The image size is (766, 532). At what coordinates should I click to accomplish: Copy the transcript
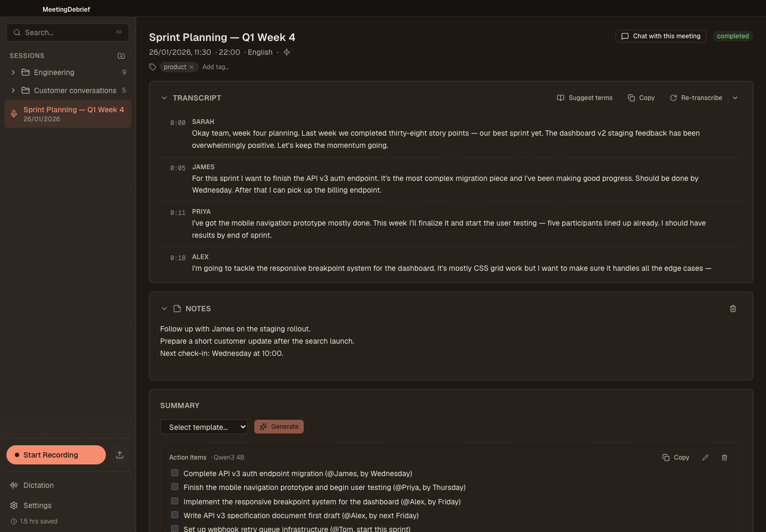coord(641,98)
